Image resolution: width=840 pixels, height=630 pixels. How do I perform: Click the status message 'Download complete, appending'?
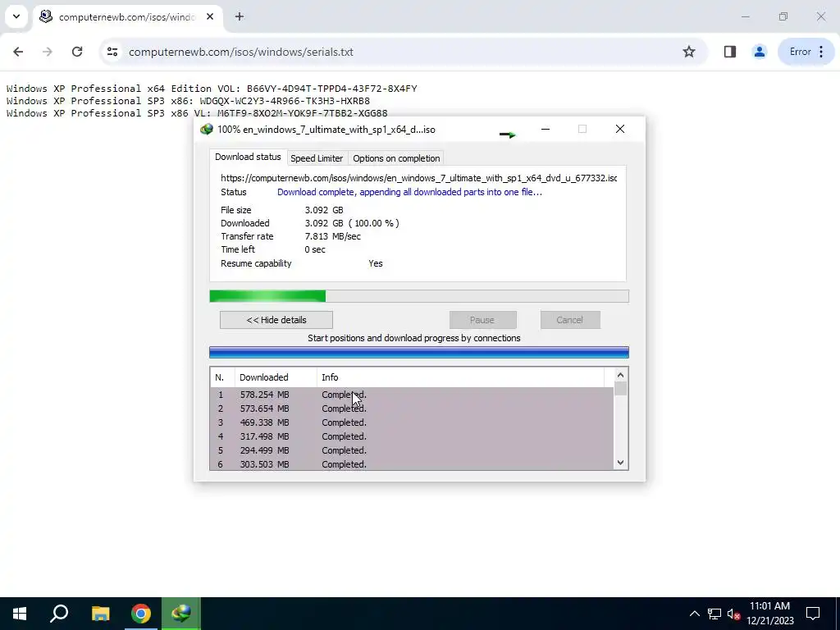409,192
